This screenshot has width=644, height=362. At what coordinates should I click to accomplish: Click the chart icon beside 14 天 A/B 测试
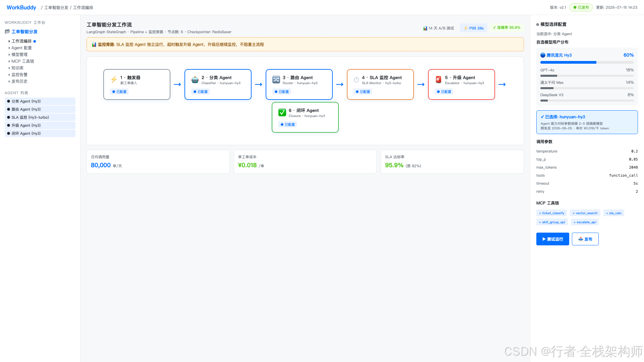pos(425,28)
